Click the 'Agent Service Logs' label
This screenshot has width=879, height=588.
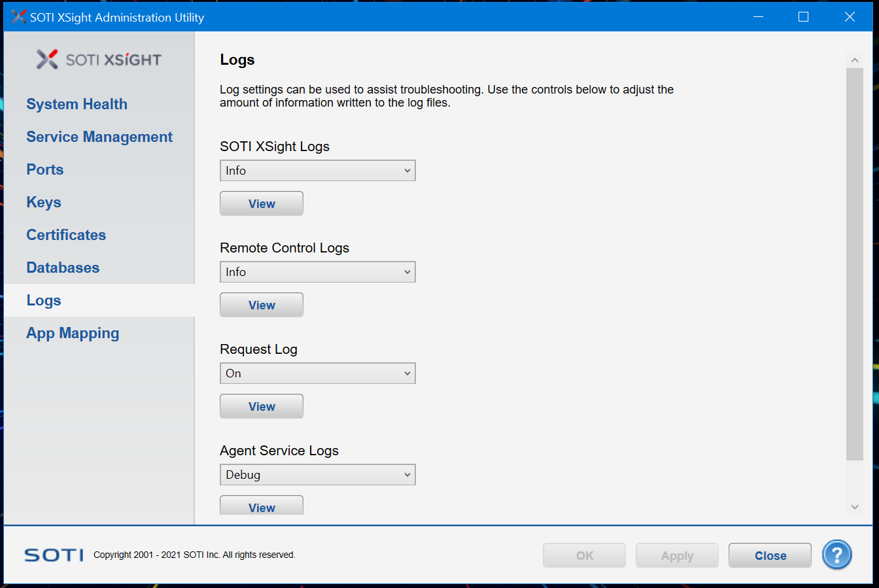(x=279, y=451)
